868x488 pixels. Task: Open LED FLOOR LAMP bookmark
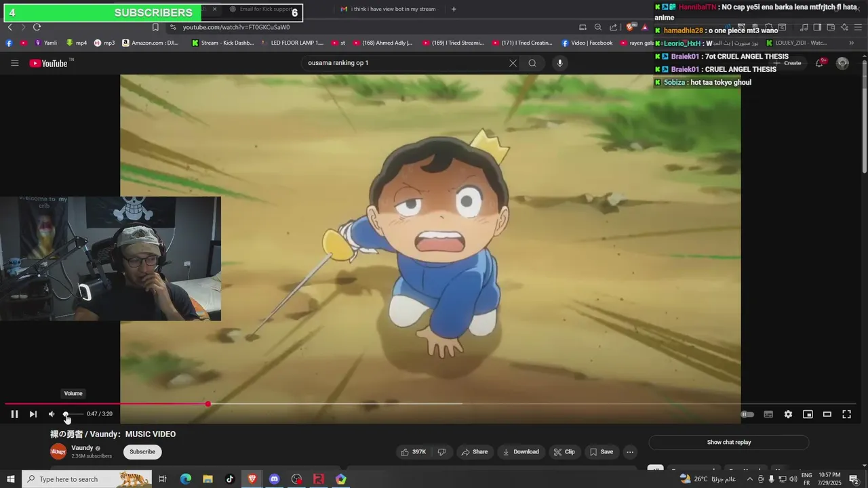(292, 43)
